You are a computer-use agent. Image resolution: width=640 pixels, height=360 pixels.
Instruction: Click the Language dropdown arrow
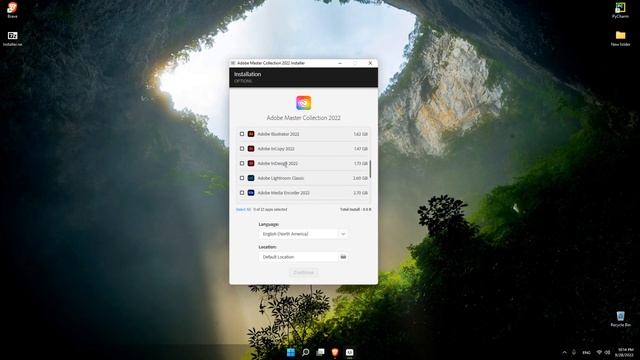(343, 234)
